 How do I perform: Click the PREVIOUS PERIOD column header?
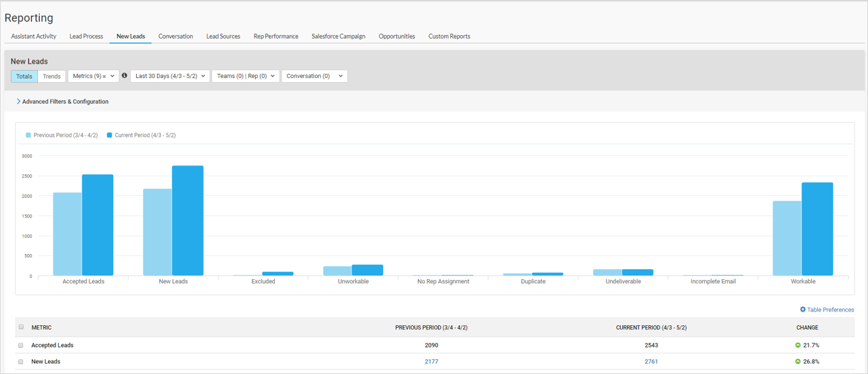point(431,327)
